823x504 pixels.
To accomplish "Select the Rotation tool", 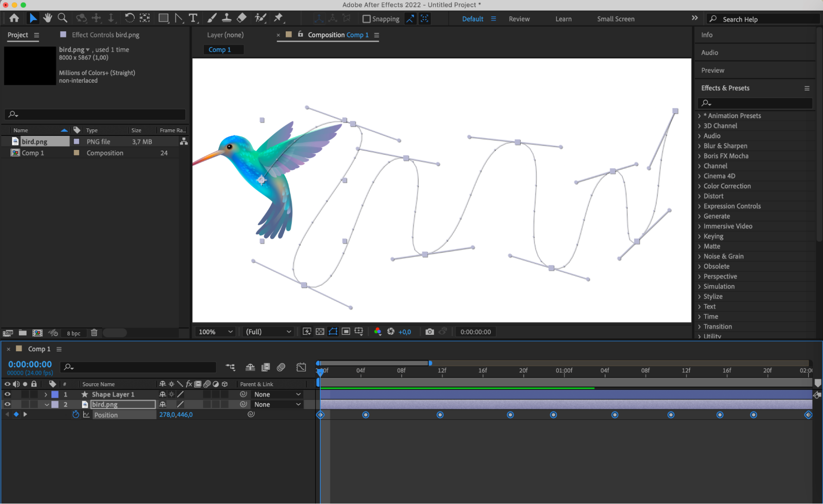I will 129,18.
